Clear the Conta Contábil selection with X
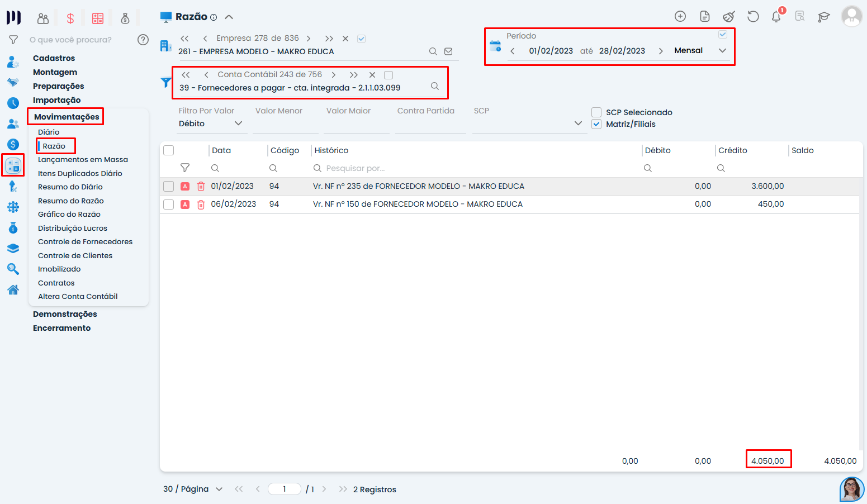Screen dimensions: 867x504 pyautogui.click(x=372, y=75)
